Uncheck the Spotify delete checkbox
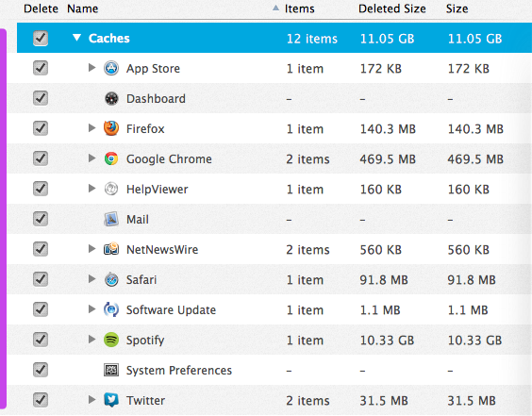The image size is (532, 416). [x=41, y=340]
